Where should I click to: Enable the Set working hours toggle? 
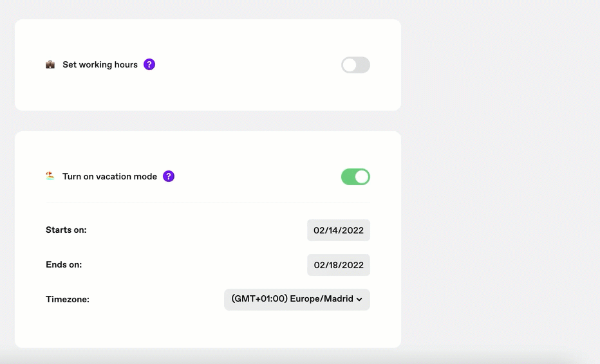tap(355, 65)
